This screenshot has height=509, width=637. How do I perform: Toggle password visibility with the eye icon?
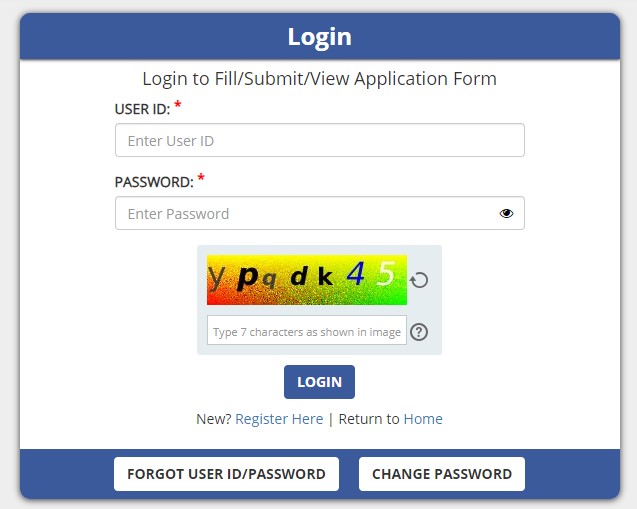(x=506, y=213)
